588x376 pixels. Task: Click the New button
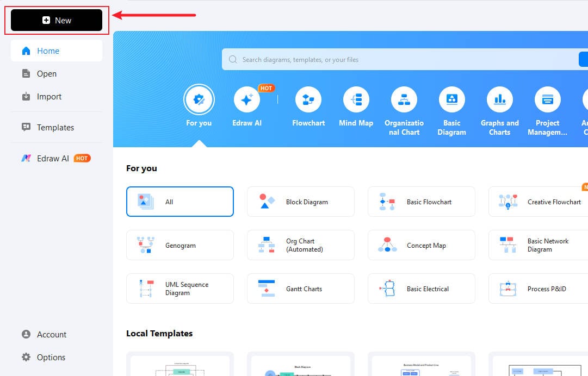[57, 20]
